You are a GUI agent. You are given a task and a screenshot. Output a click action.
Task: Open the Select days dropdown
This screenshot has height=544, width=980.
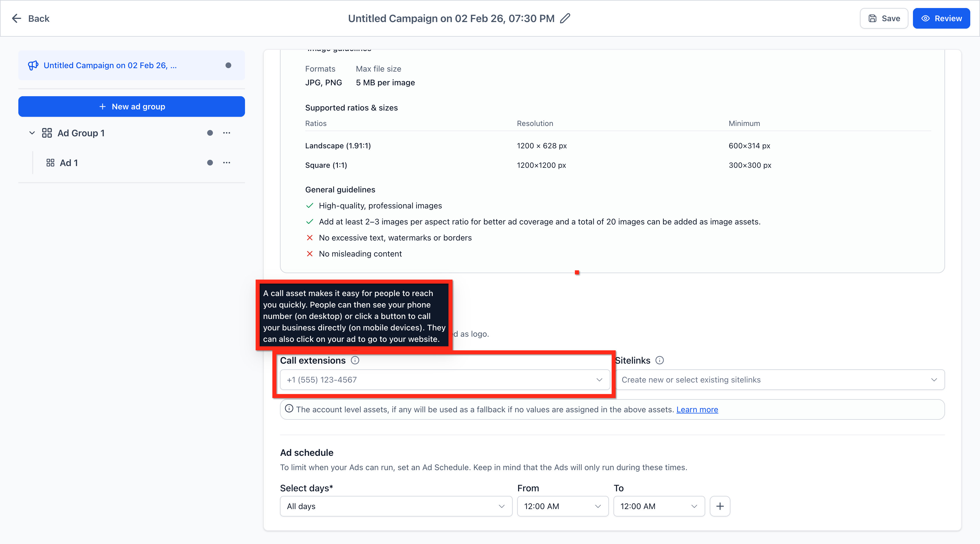pyautogui.click(x=396, y=506)
